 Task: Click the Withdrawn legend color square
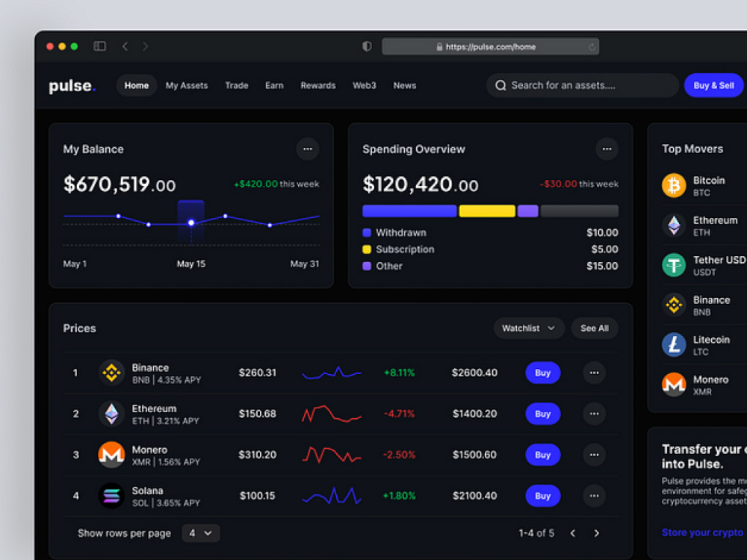pos(367,233)
